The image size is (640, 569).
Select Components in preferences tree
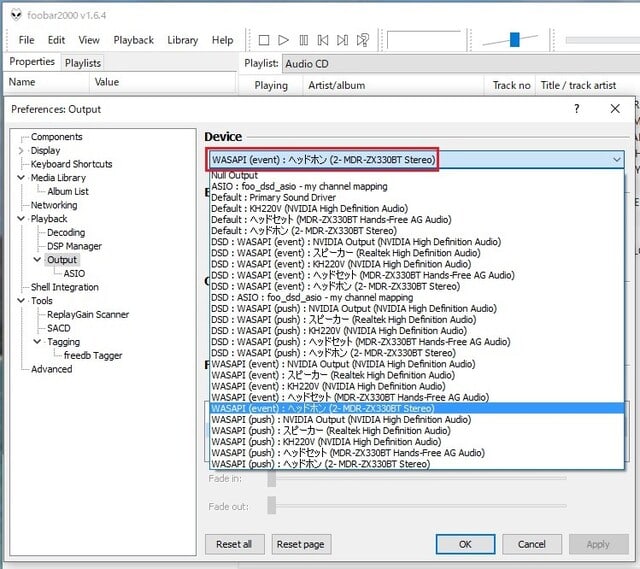click(57, 137)
